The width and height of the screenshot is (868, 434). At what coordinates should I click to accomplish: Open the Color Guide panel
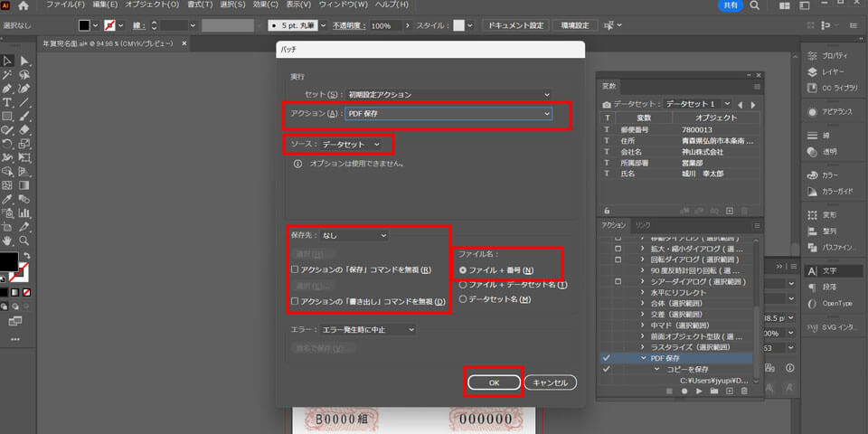pos(811,191)
